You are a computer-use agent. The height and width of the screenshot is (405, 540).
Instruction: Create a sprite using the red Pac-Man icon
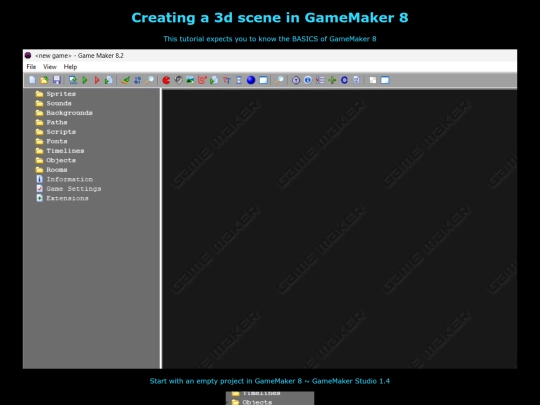[166, 80]
